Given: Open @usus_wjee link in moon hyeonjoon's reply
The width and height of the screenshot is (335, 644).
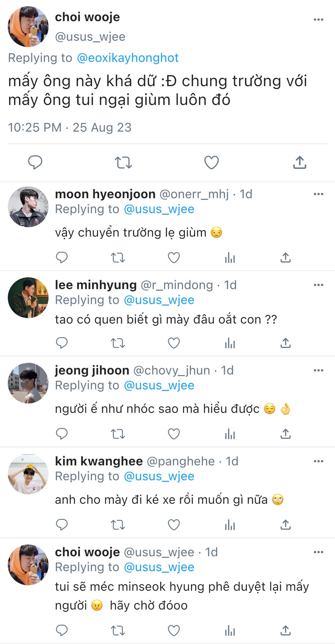Looking at the screenshot, I should point(159,209).
